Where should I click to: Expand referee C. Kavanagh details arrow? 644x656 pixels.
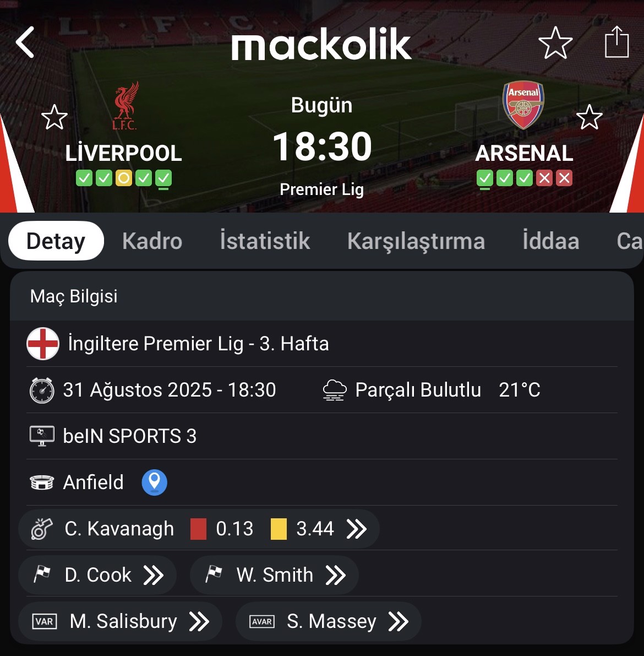(x=357, y=529)
